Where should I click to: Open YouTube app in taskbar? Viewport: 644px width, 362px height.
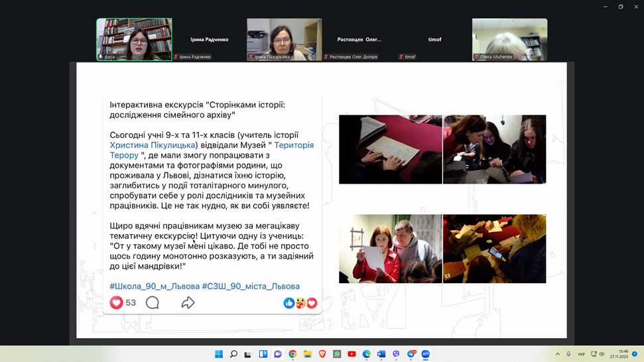[x=352, y=354]
